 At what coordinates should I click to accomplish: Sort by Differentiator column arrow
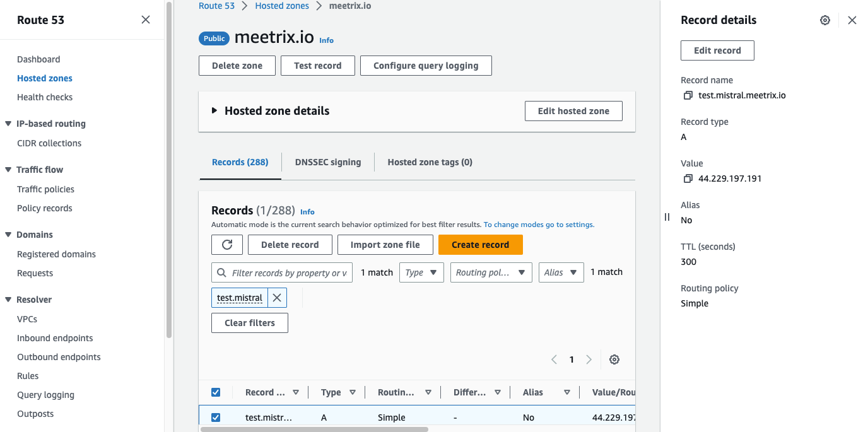(498, 392)
